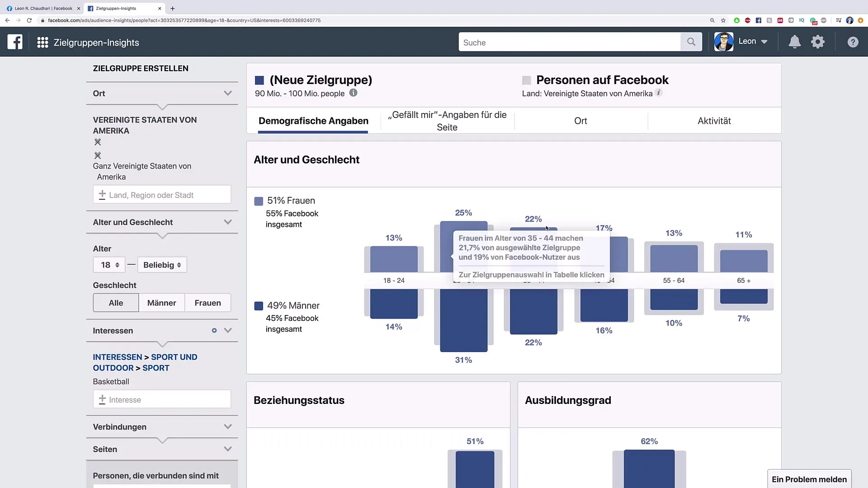Screen dimensions: 868x488
Task: Open the media control playlist icon
Action: pyautogui.click(x=839, y=20)
